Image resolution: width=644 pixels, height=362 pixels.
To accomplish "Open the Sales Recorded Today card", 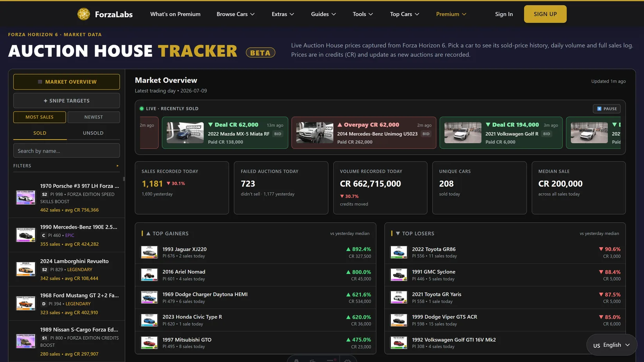I will tap(182, 188).
